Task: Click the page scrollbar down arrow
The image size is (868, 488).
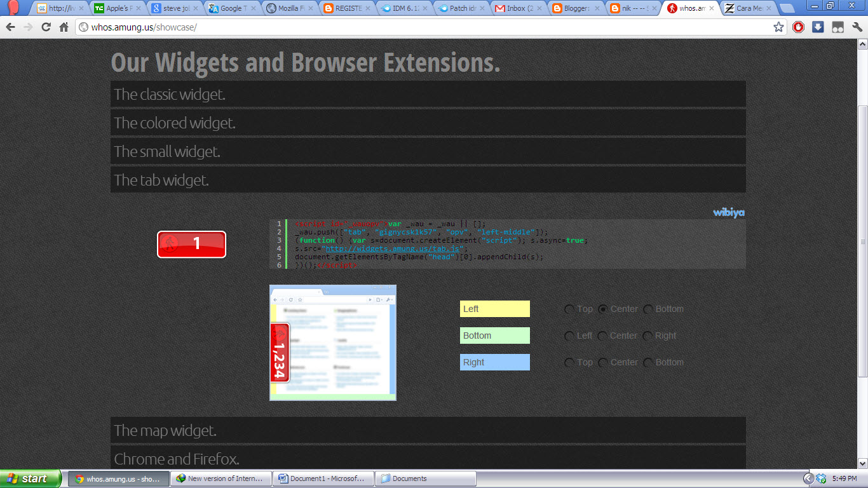Action: tap(863, 464)
